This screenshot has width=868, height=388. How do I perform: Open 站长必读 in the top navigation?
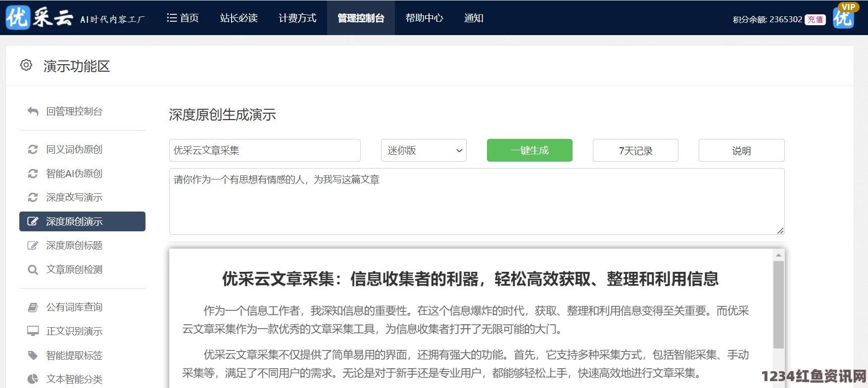[239, 18]
